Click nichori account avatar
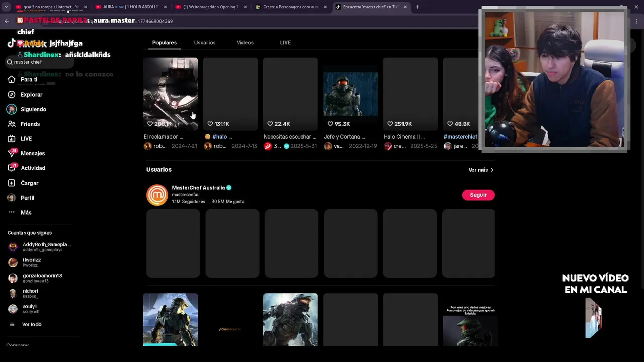 click(13, 293)
